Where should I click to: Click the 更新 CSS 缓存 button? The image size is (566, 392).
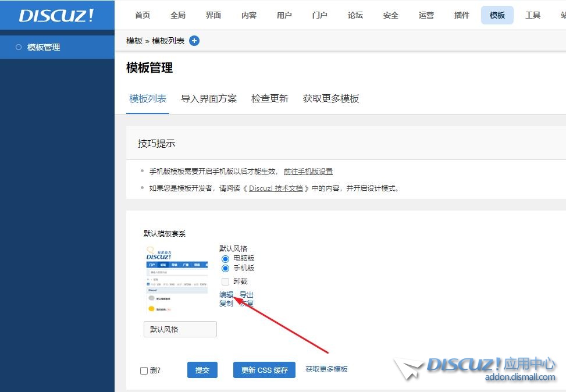264,370
